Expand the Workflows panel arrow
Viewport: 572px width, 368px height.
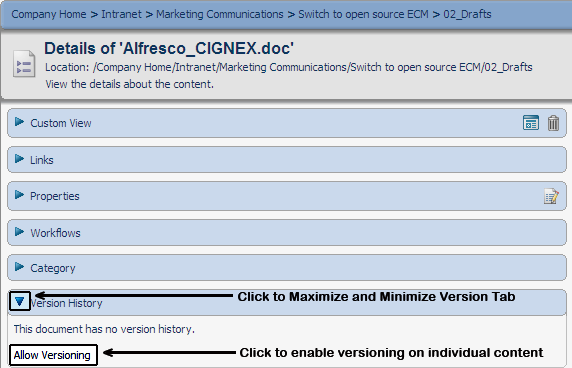pyautogui.click(x=19, y=232)
